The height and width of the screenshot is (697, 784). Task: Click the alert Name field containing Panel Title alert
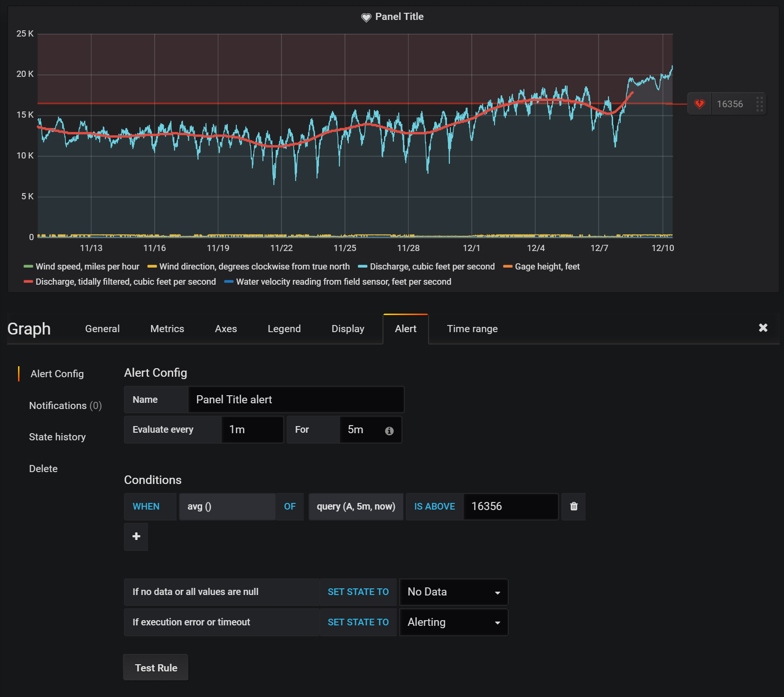coord(296,399)
